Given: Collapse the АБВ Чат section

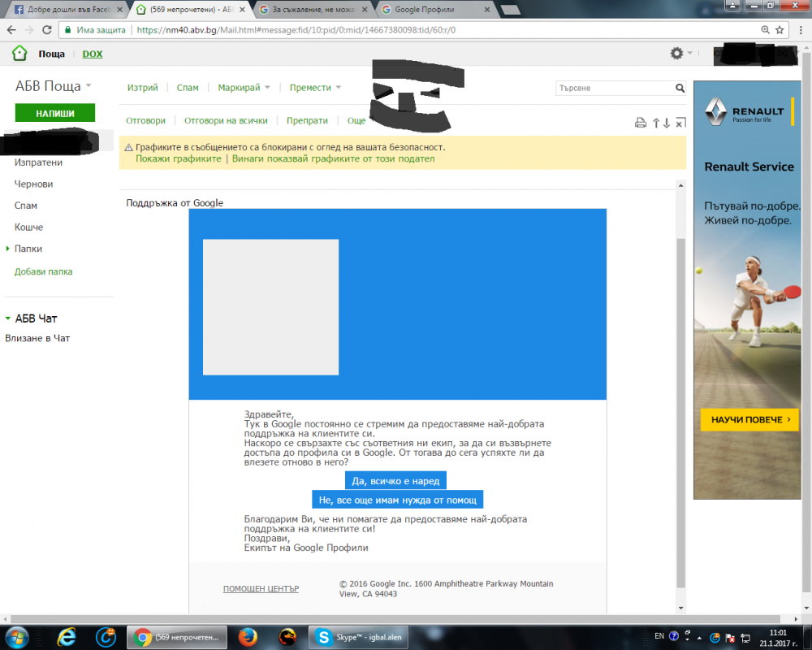Looking at the screenshot, I should (x=8, y=318).
